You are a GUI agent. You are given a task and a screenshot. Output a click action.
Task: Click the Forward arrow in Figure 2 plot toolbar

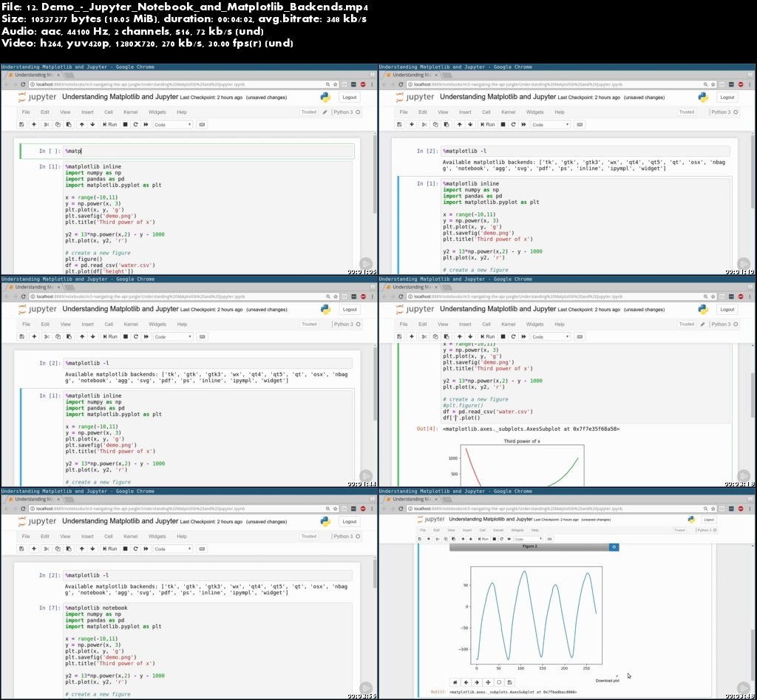477,682
